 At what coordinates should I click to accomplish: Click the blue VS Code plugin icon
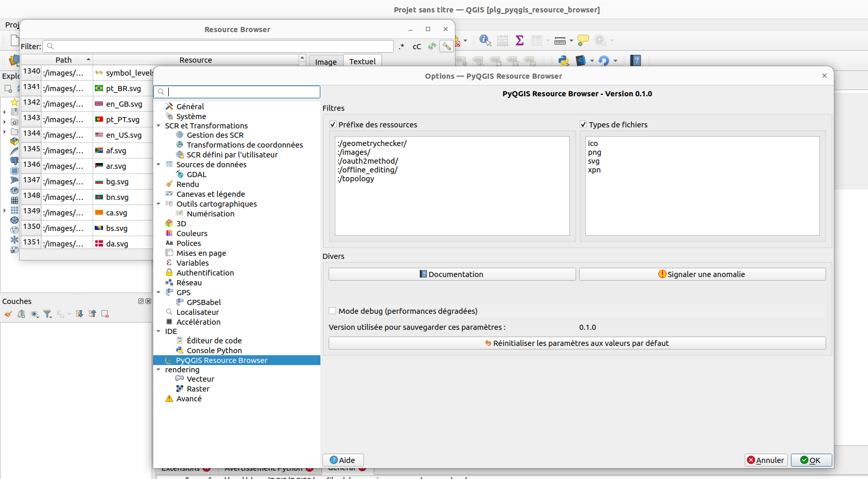pos(581,61)
